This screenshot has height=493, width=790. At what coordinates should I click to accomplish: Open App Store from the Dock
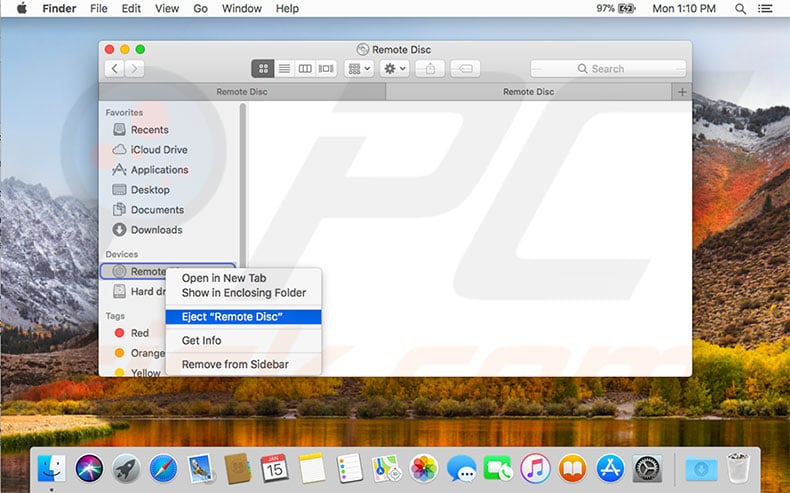[610, 468]
